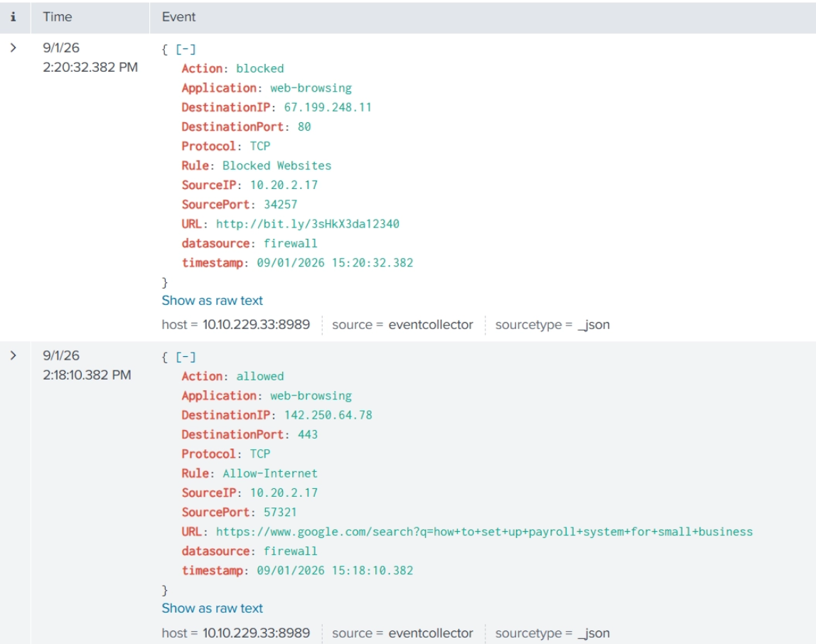
Task: Select Rule value 'Blocked Websites'
Action: click(x=277, y=166)
